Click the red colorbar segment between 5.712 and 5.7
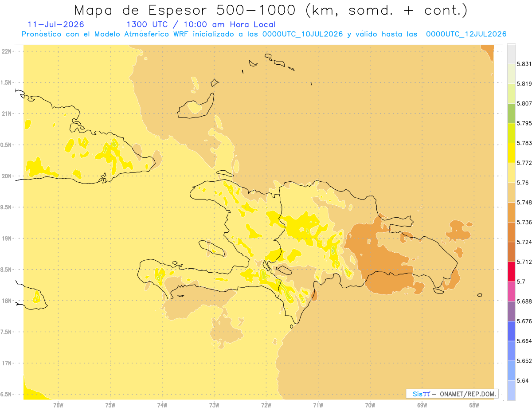The image size is (532, 411). [x=511, y=271]
